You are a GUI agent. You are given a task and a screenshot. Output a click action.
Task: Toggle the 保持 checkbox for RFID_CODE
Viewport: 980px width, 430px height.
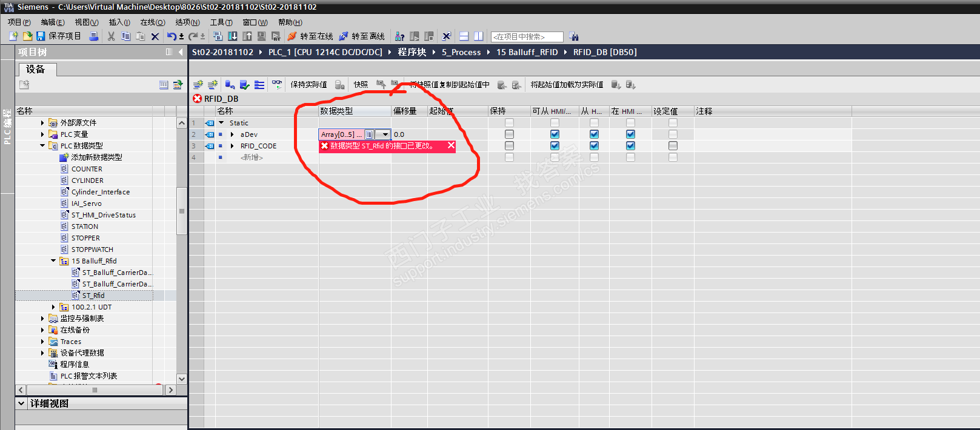point(509,146)
